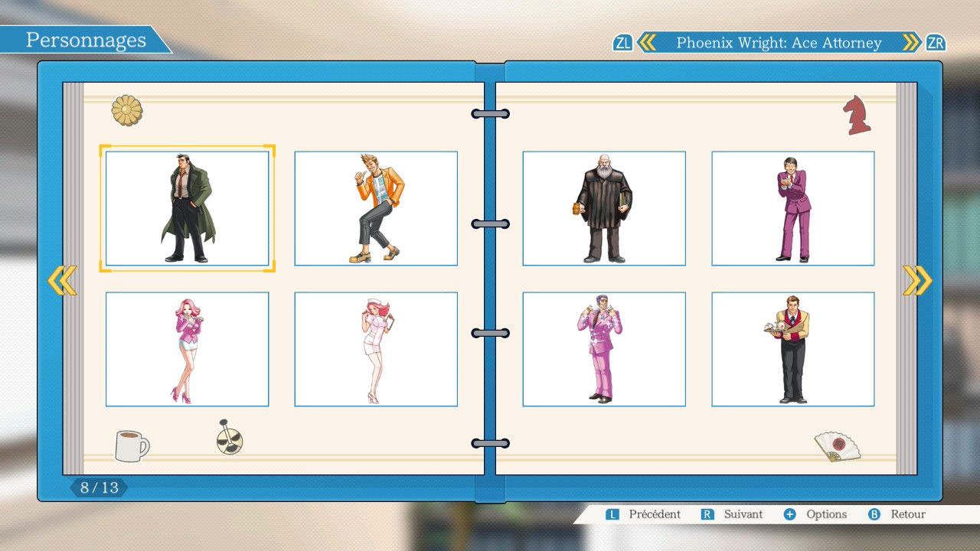Select the Personnages tab header
Viewport: 980px width, 551px height.
click(86, 40)
